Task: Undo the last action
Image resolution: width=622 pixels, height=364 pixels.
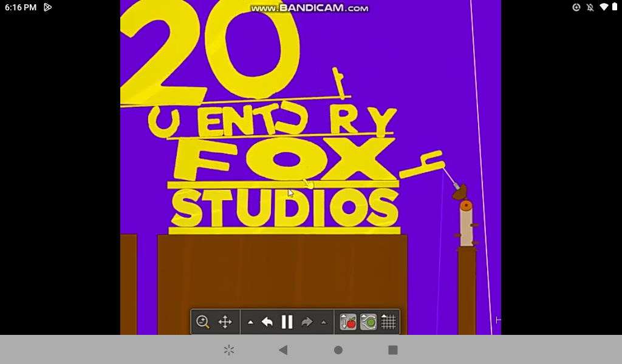Action: [267, 322]
